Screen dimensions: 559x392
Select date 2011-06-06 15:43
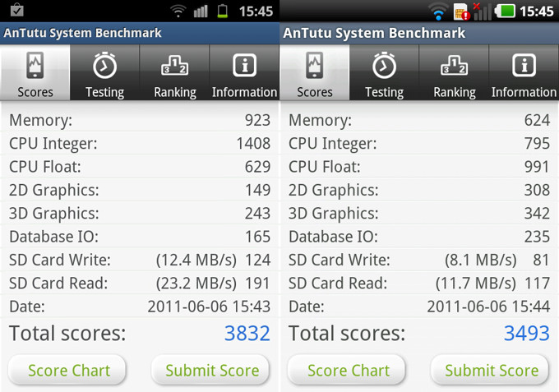coord(209,307)
